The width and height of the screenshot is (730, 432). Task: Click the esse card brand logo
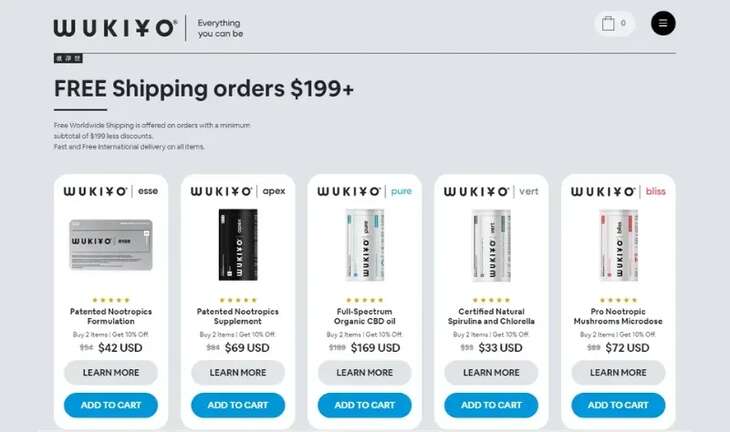111,191
